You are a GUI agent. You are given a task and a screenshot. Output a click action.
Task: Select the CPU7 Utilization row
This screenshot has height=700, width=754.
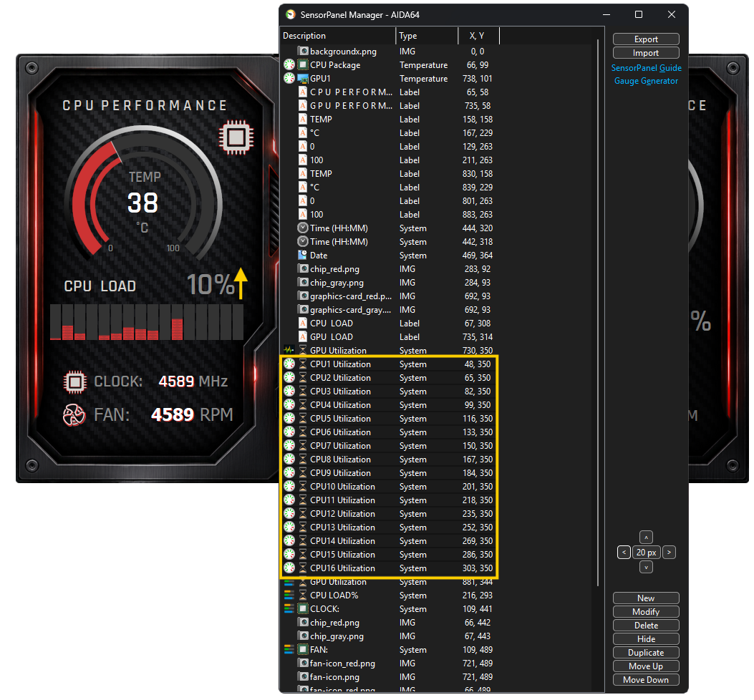(389, 446)
